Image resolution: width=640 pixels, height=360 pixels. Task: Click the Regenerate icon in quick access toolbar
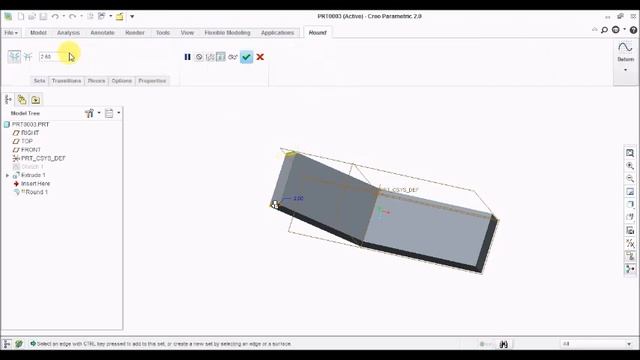point(90,16)
